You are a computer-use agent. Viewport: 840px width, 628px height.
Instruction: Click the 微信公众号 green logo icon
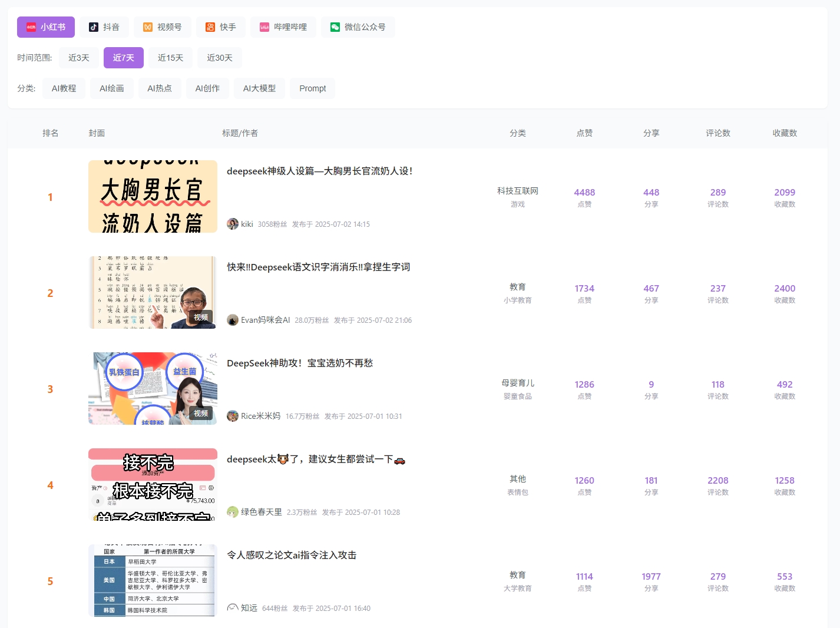pos(335,27)
